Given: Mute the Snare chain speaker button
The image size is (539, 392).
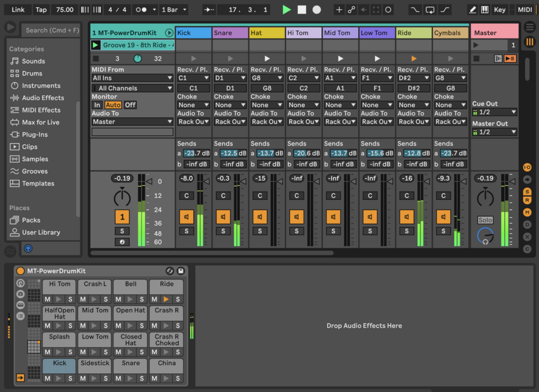Looking at the screenshot, I should (223, 217).
